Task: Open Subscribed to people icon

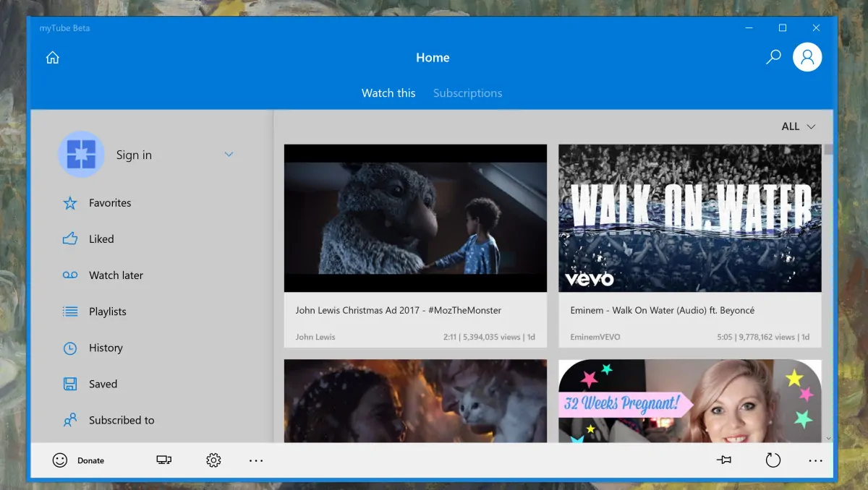Action: pyautogui.click(x=70, y=420)
